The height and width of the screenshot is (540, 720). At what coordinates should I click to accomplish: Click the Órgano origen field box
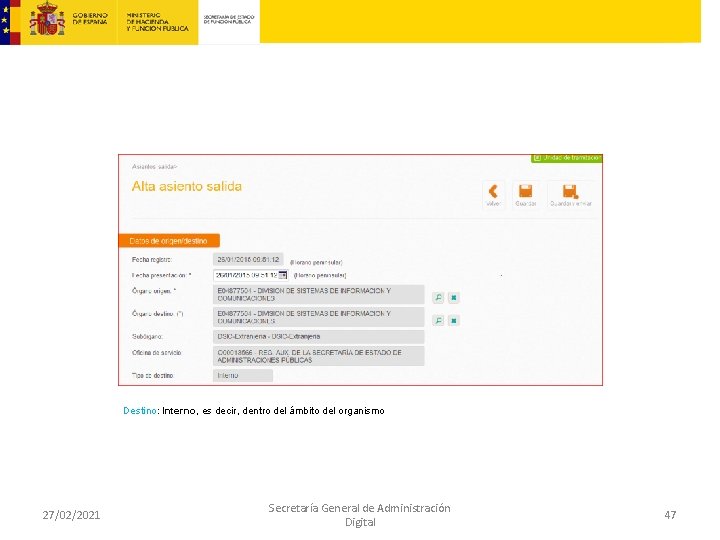click(x=319, y=294)
